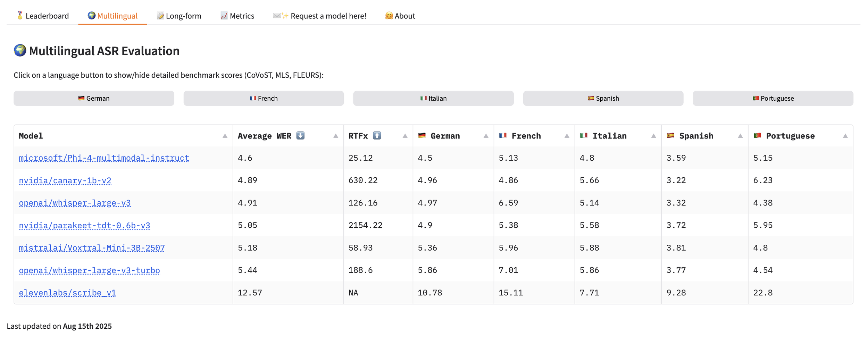Click the Last updated Aug 15th 2025 text

[59, 326]
